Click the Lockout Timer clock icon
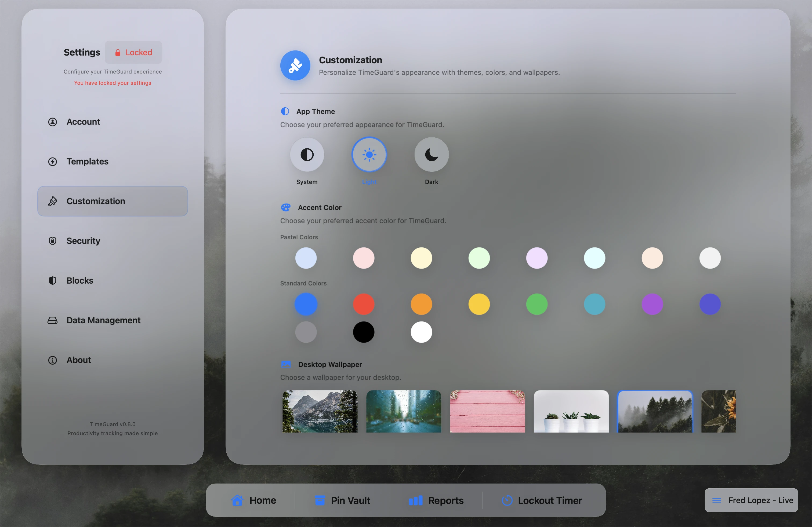The width and height of the screenshot is (812, 527). coord(507,500)
